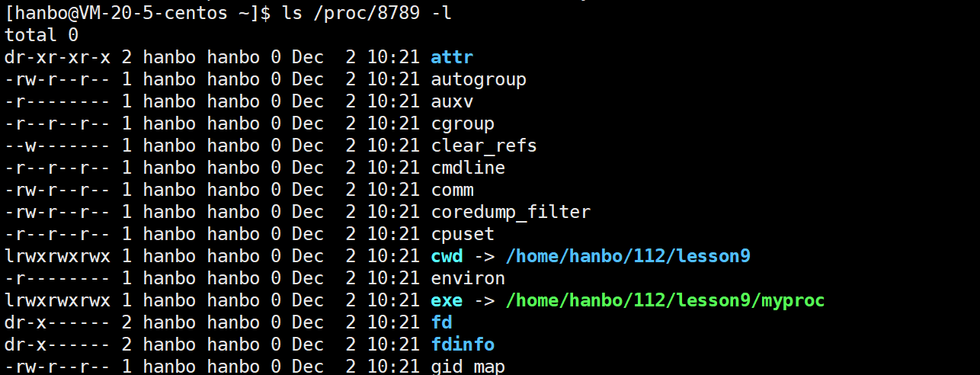Select the coredump_filter file entry

[x=511, y=212]
